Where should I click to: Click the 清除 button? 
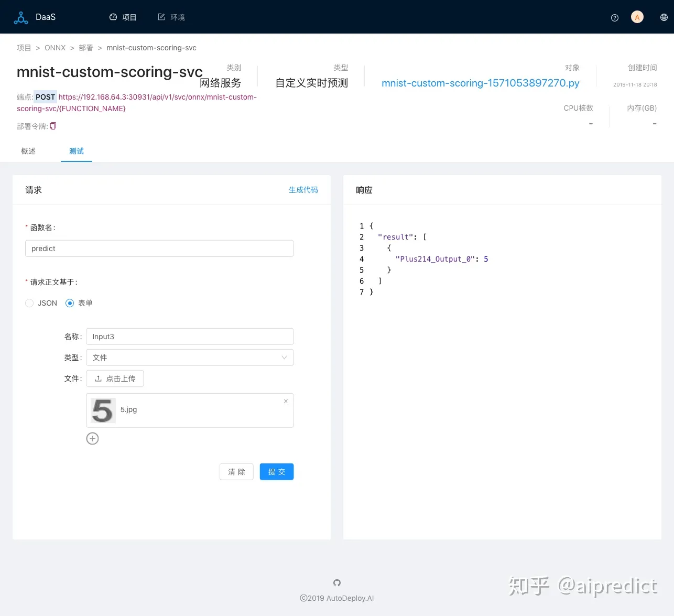(236, 472)
